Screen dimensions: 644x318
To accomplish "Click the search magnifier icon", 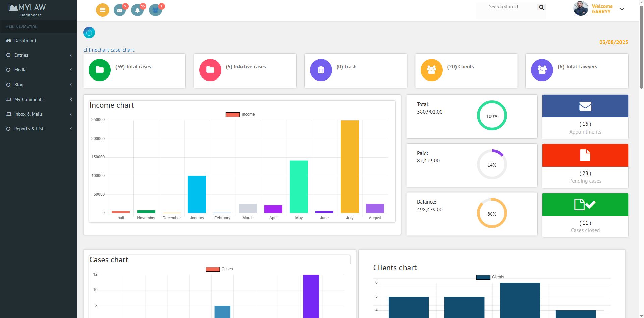I will coord(541,7).
